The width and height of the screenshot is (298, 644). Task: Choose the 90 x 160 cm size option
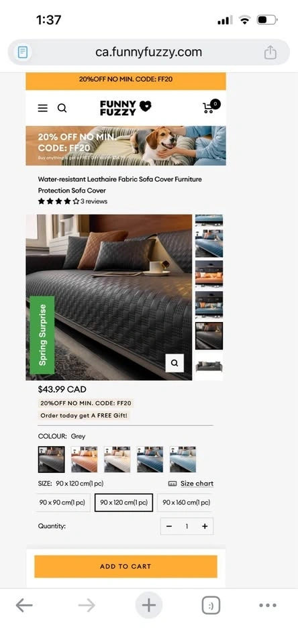pos(186,502)
